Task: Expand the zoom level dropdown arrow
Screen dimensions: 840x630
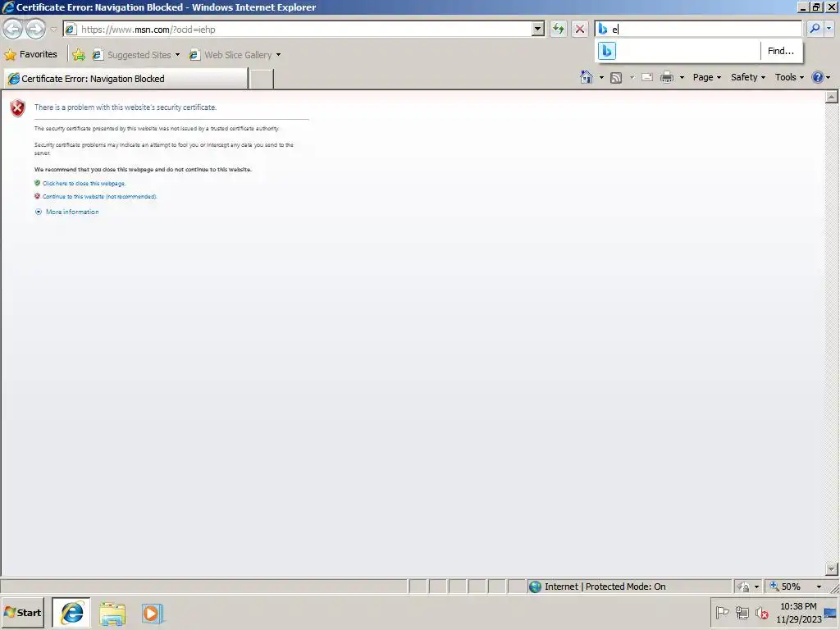Action: pos(819,587)
